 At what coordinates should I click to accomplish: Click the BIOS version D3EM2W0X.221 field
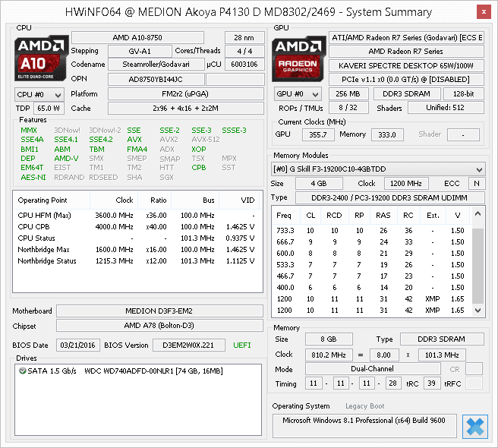(x=189, y=345)
